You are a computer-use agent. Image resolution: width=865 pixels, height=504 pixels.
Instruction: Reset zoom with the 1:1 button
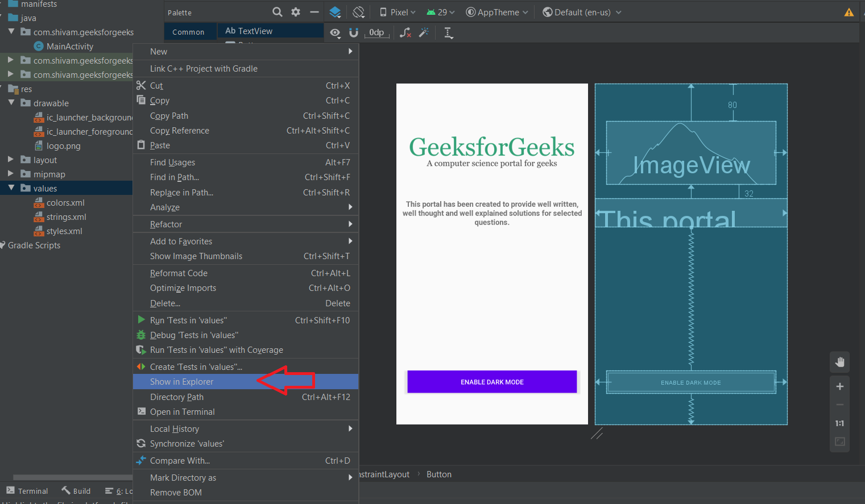pos(839,423)
